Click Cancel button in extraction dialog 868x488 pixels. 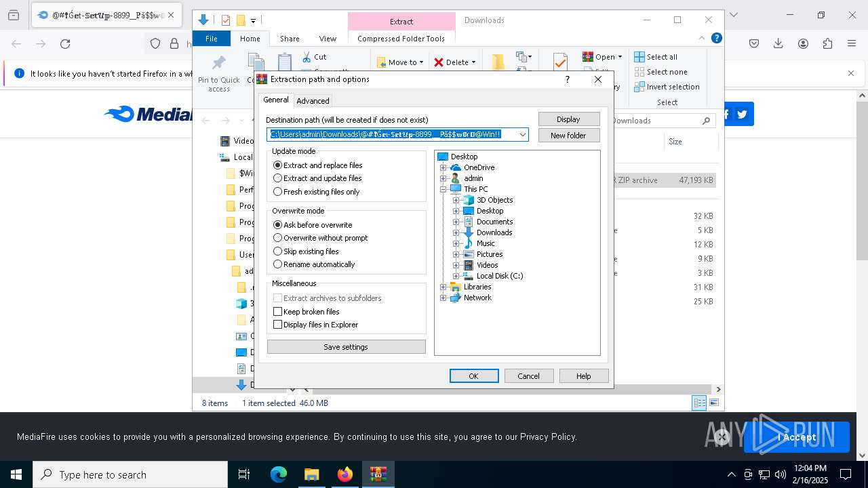click(529, 376)
